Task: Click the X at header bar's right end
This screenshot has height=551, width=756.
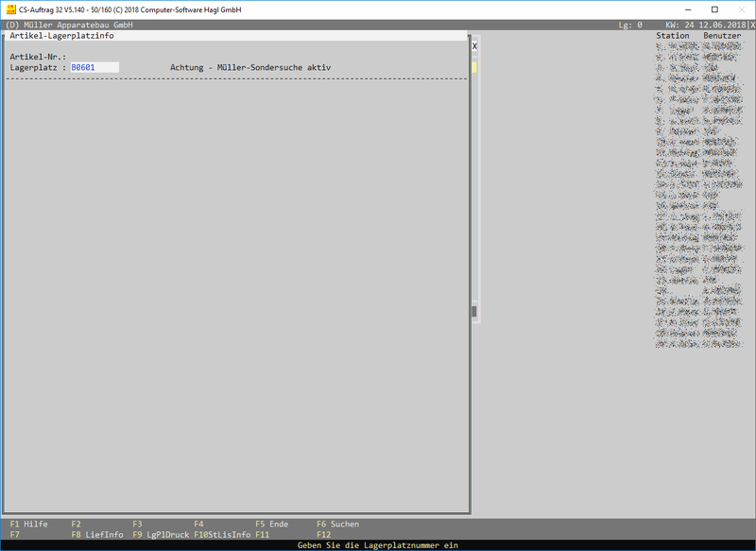Action: pos(751,26)
